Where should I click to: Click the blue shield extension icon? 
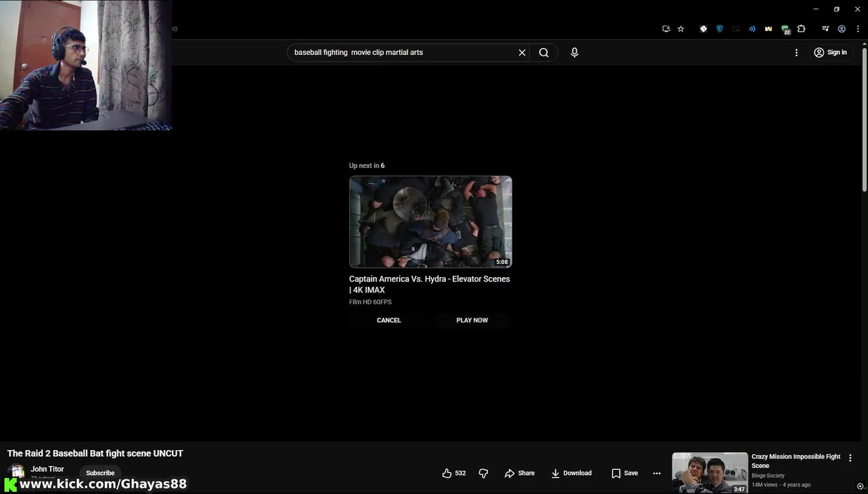pyautogui.click(x=719, y=29)
